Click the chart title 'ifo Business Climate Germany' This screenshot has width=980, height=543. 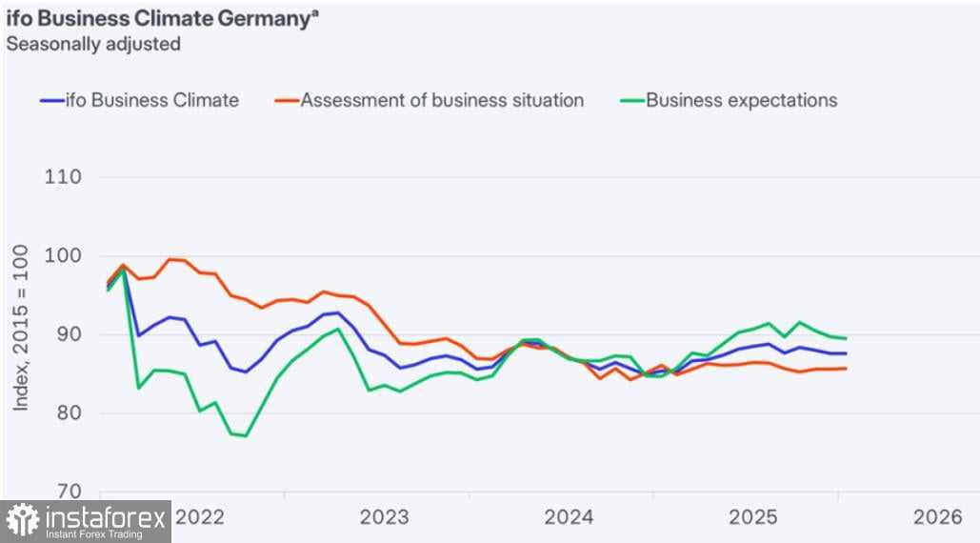pyautogui.click(x=157, y=20)
